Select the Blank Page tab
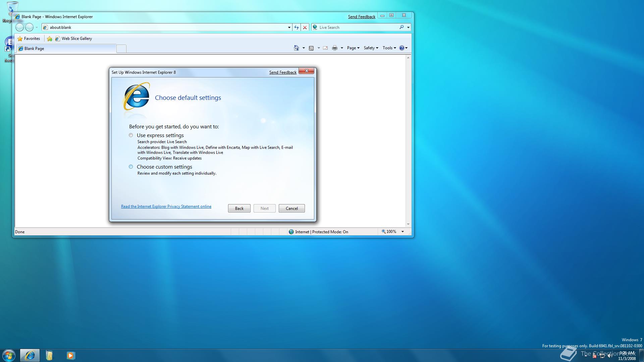The width and height of the screenshot is (644, 362). click(66, 49)
